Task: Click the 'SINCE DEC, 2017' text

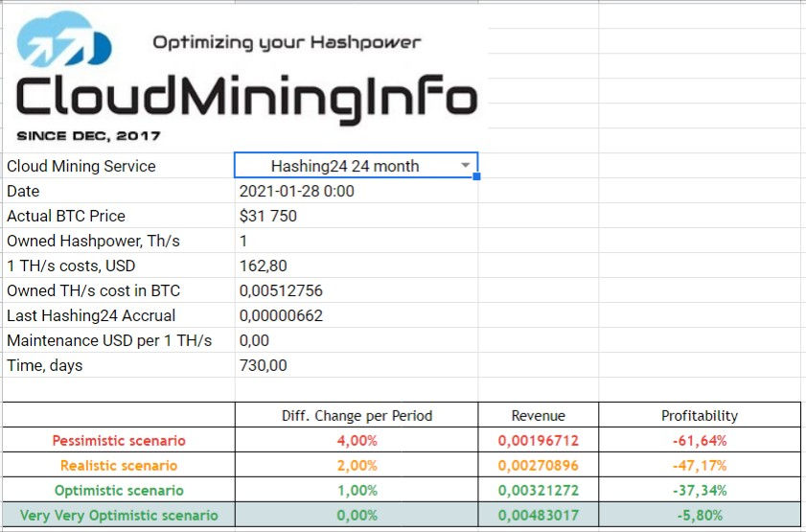Action: tap(88, 136)
